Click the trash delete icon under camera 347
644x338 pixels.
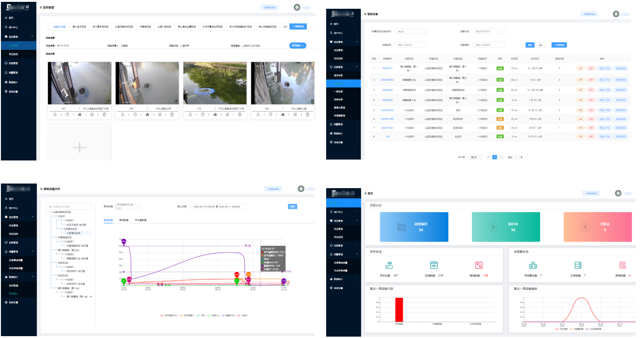[x=104, y=114]
